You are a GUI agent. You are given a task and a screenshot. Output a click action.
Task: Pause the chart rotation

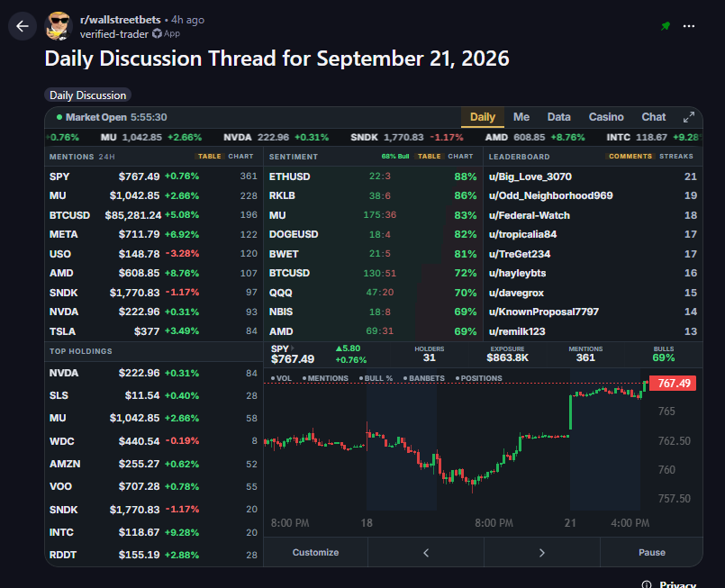651,553
